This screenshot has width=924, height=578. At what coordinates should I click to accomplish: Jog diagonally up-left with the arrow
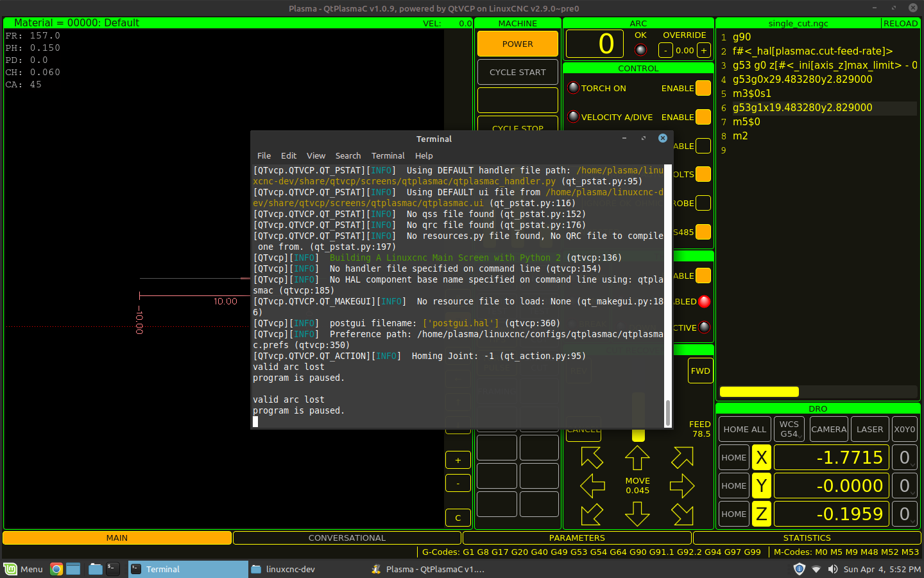coord(592,457)
